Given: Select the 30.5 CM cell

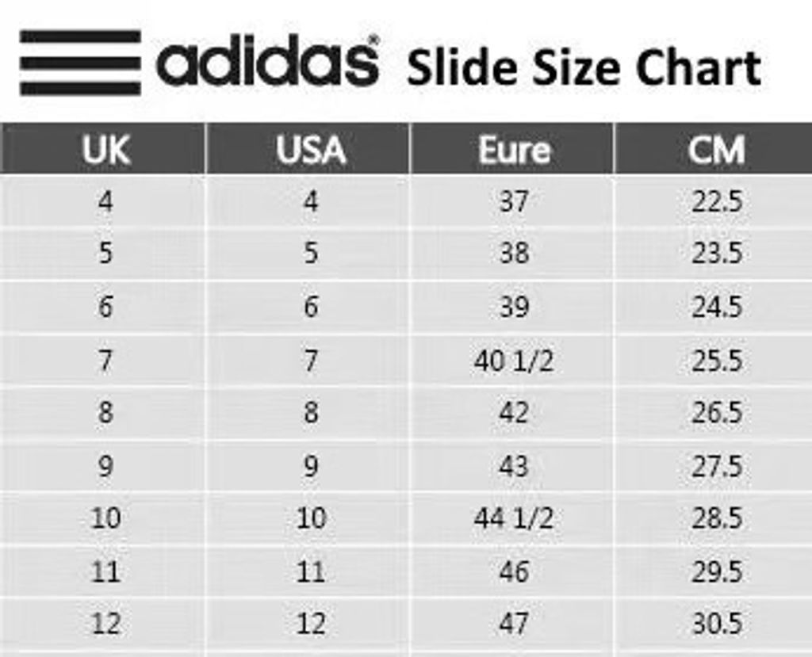Looking at the screenshot, I should point(716,624).
